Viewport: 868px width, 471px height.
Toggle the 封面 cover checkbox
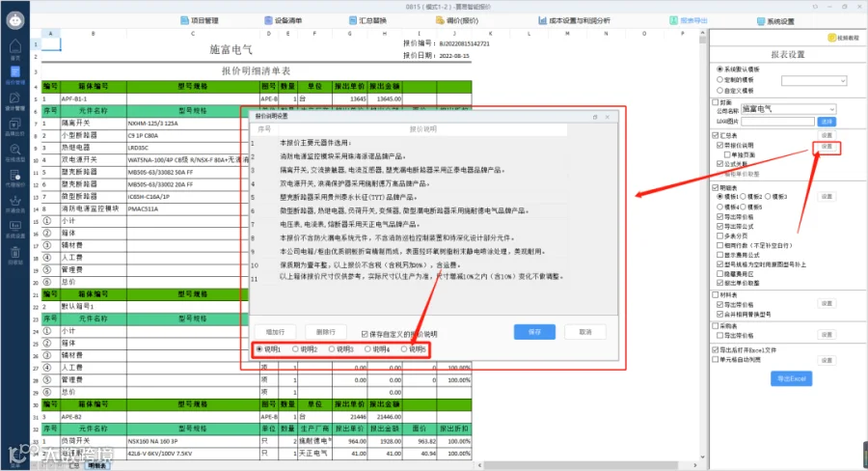tap(716, 102)
